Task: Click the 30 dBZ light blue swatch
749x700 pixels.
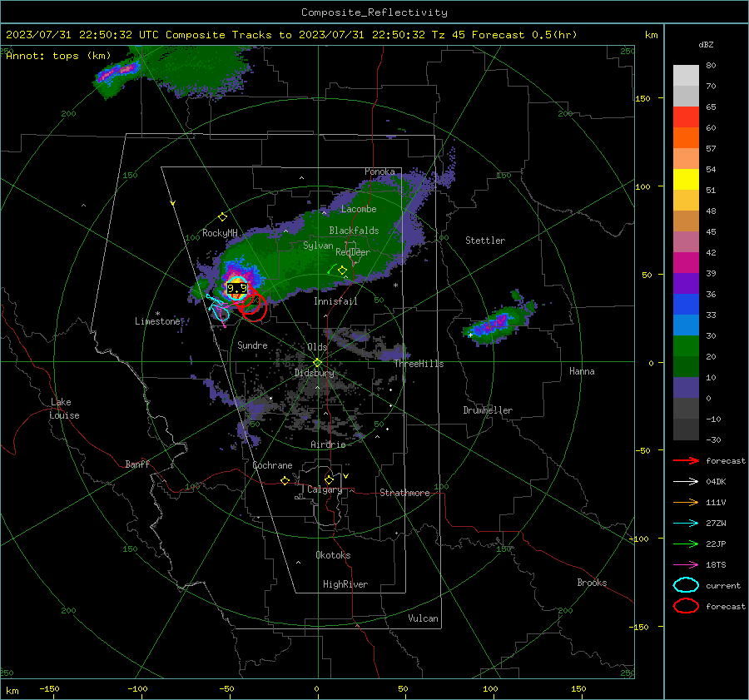Action: pyautogui.click(x=686, y=325)
